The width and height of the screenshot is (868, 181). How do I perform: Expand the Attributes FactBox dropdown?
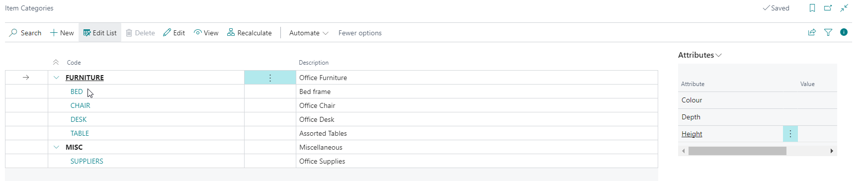(x=700, y=55)
